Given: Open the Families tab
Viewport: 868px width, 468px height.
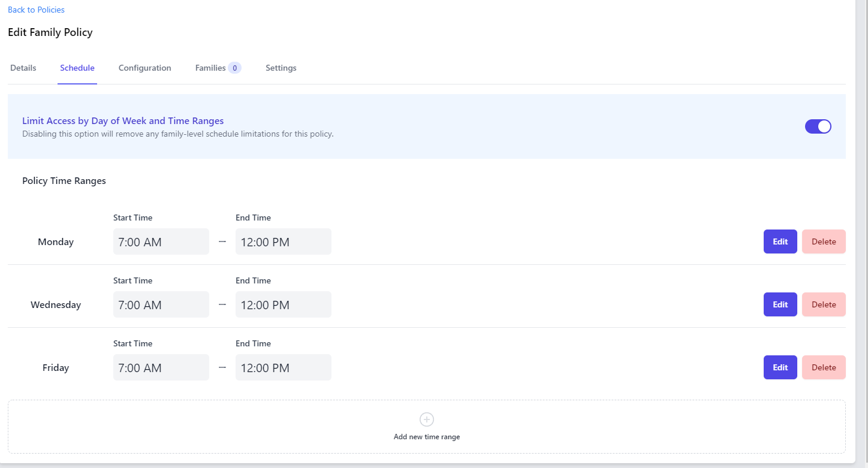Looking at the screenshot, I should 218,68.
